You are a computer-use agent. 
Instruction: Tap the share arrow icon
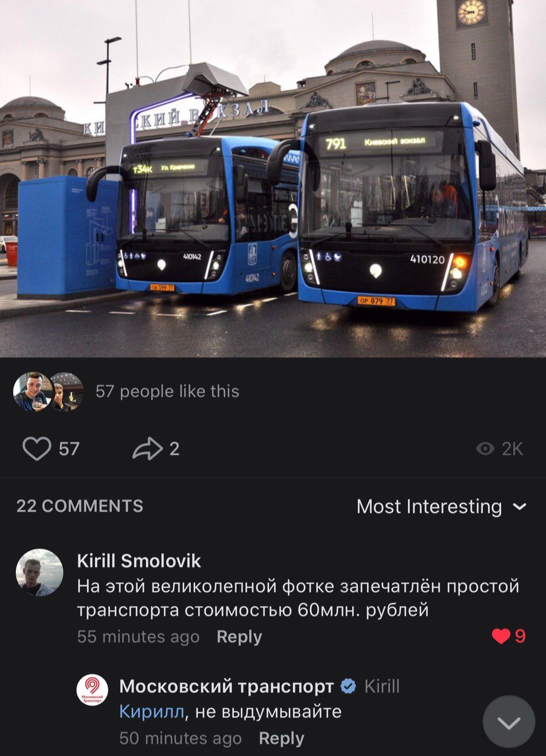tap(147, 449)
